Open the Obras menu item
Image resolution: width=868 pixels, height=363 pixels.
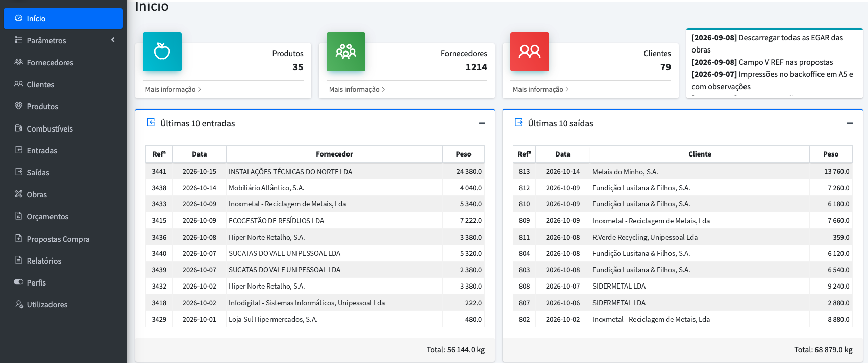[x=63, y=194]
